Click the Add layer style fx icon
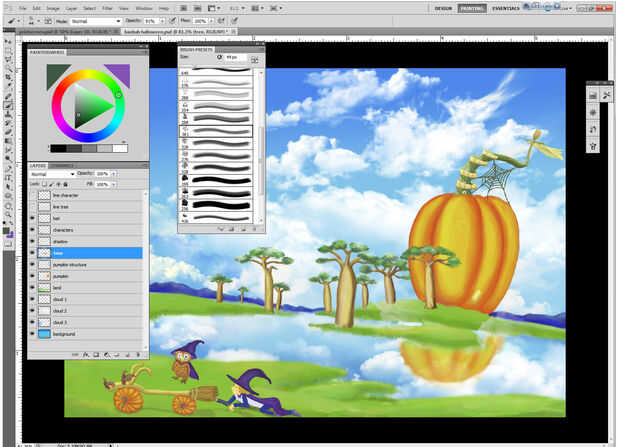Viewport: 620px width, 447px height. [x=85, y=355]
